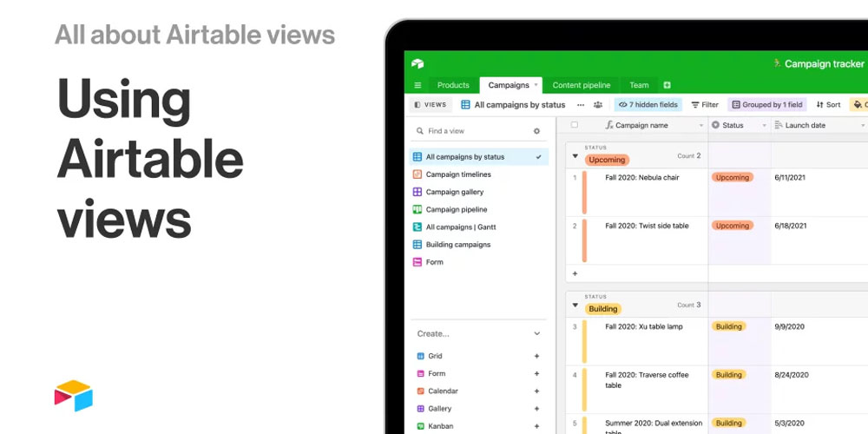Add a record in Upcoming group
Viewport: 868px width, 434px height.
[x=575, y=273]
